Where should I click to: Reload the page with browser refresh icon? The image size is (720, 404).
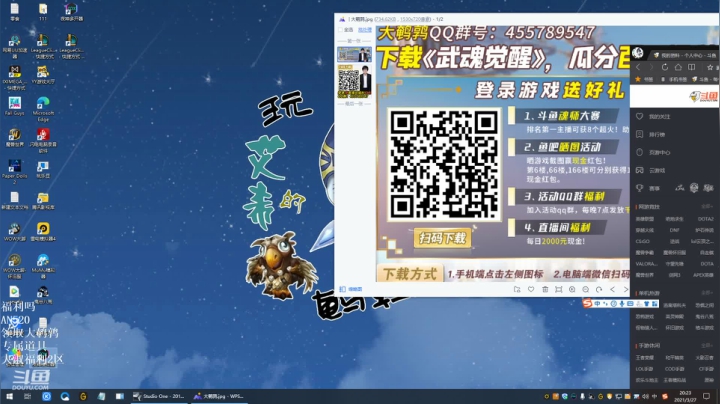pos(664,67)
